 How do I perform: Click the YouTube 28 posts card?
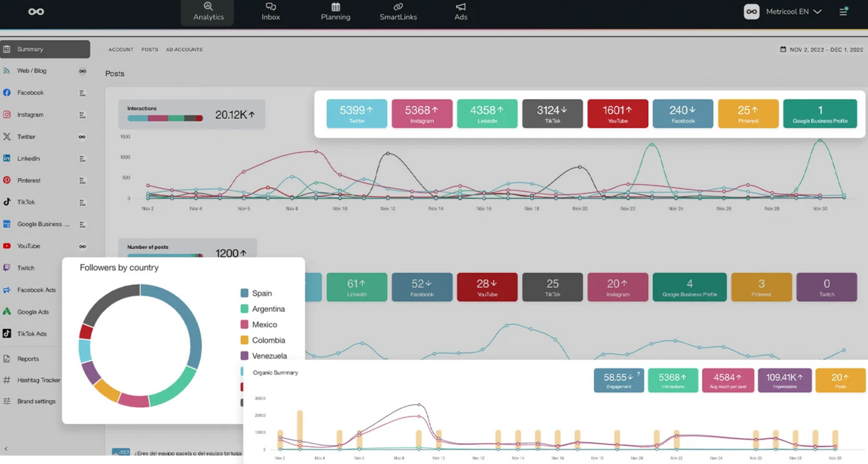click(487, 287)
